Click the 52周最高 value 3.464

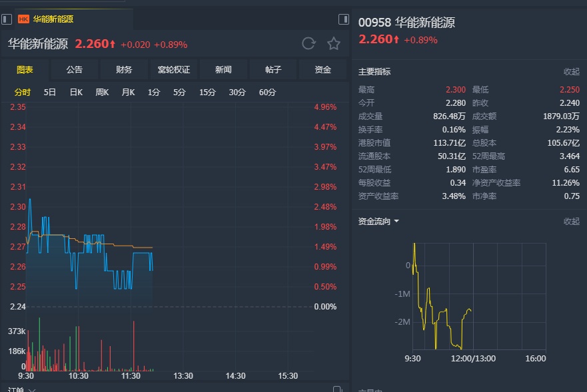(570, 156)
